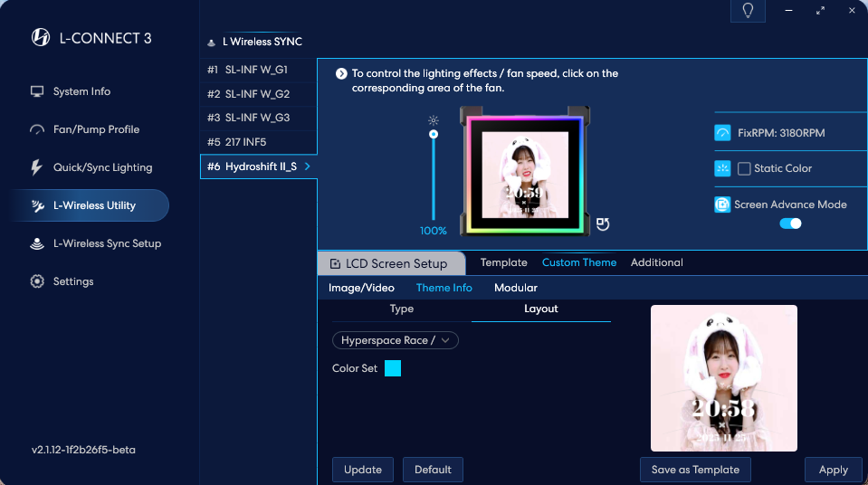The height and width of the screenshot is (485, 868).
Task: Collapse the L Wireless SYNC device group
Action: (211, 43)
